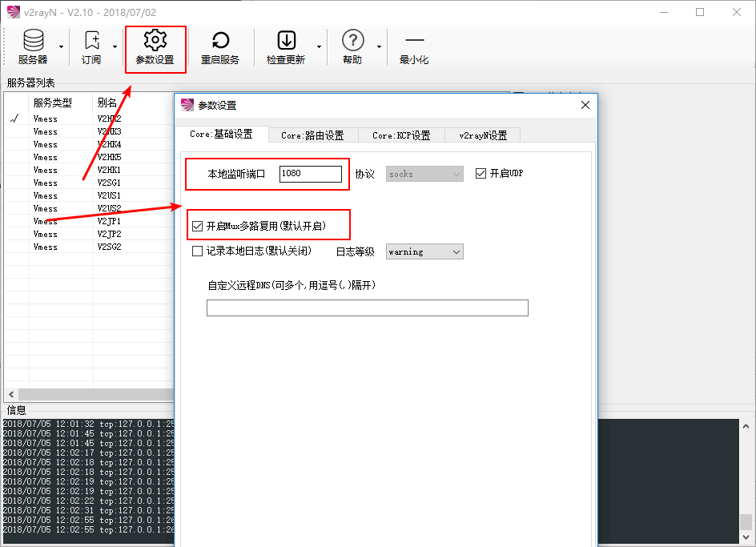Screen dimensions: 756x547
Task: Click the left arrow of server list scrollbar
Action: click(11, 395)
